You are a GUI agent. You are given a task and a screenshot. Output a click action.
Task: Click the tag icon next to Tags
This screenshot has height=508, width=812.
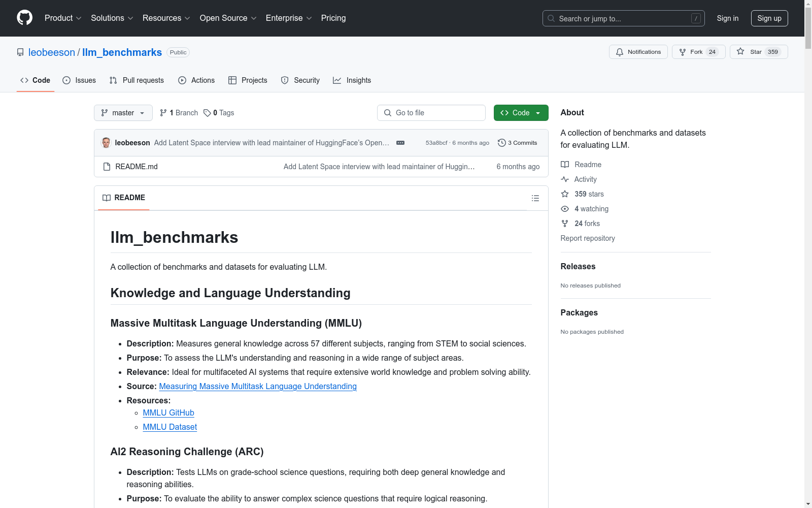tap(207, 113)
